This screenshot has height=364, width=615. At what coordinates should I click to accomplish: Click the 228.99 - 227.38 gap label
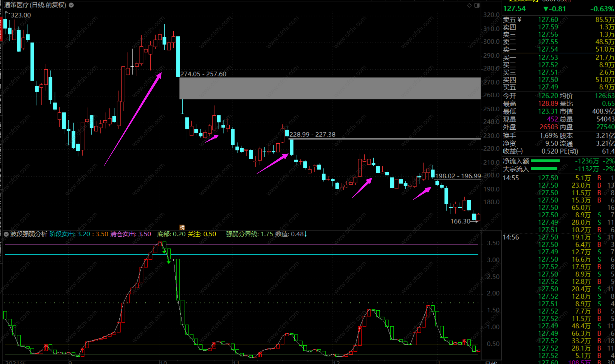(x=312, y=135)
